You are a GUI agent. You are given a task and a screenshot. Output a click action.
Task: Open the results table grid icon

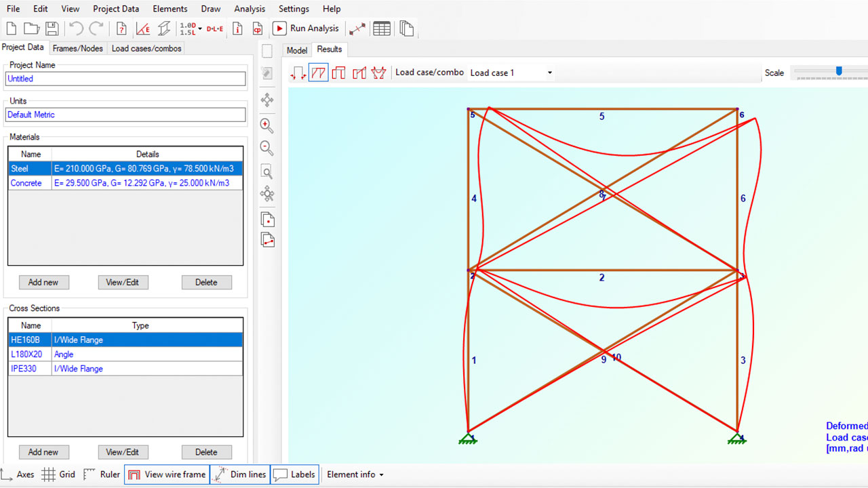(382, 28)
